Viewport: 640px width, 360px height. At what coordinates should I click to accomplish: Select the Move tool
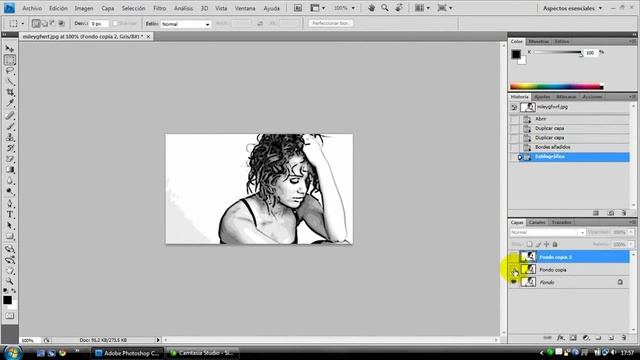coord(9,49)
